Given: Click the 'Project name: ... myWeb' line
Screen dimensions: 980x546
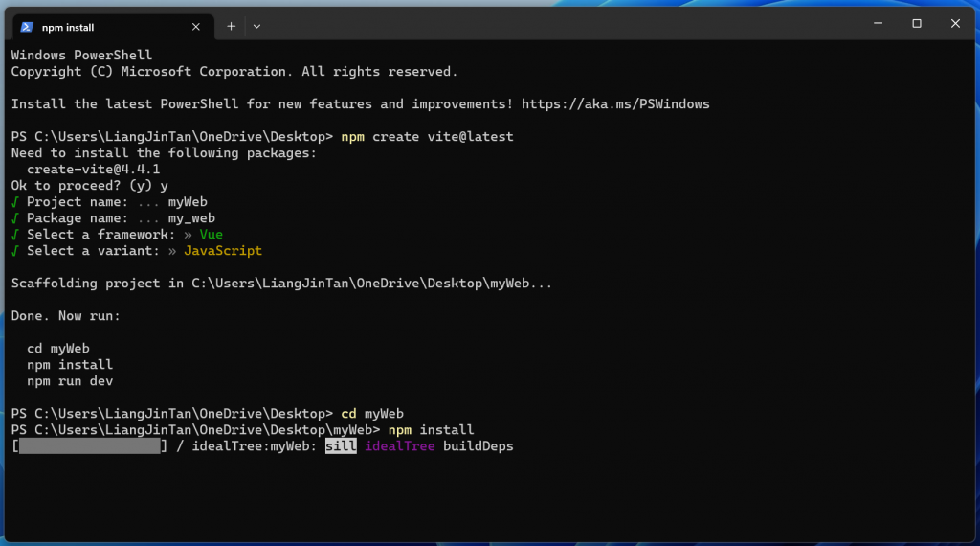Looking at the screenshot, I should tap(109, 201).
